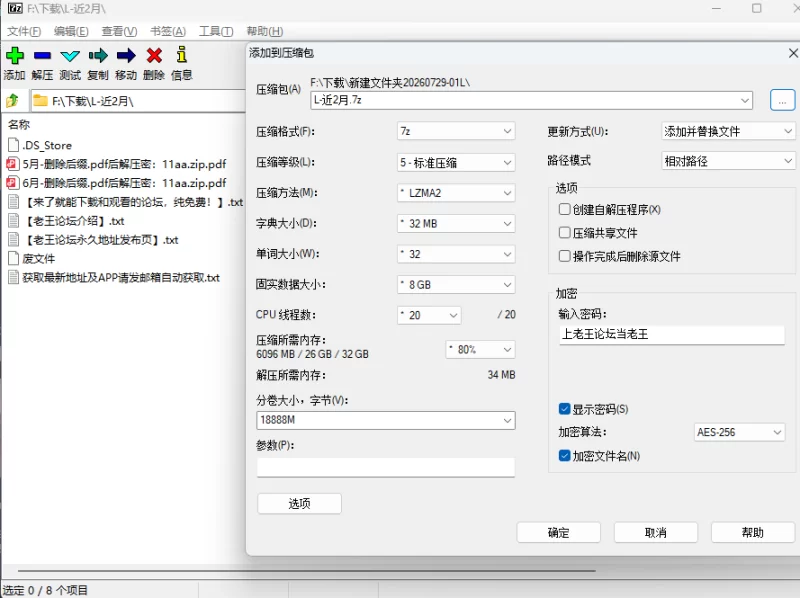The width and height of the screenshot is (800, 598).
Task: Open the 书签(A) menu
Action: pos(168,31)
